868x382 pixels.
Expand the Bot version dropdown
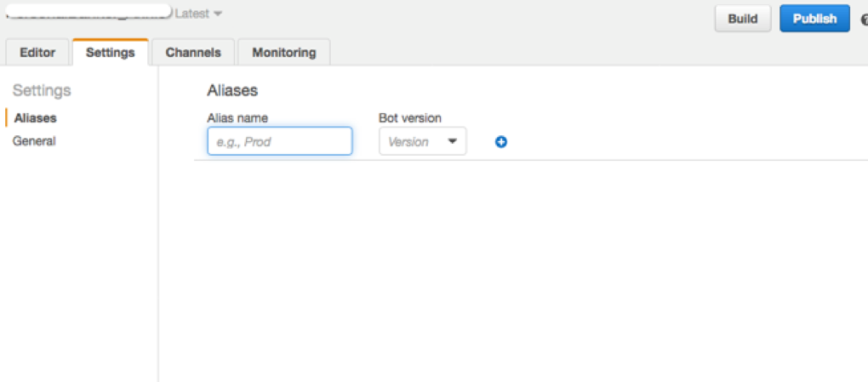[423, 141]
